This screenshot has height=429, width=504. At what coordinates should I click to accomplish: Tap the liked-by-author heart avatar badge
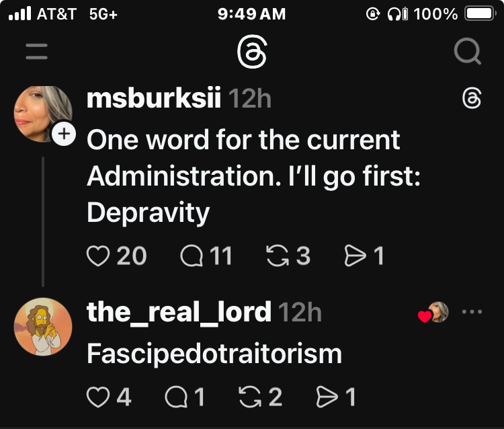tap(433, 313)
